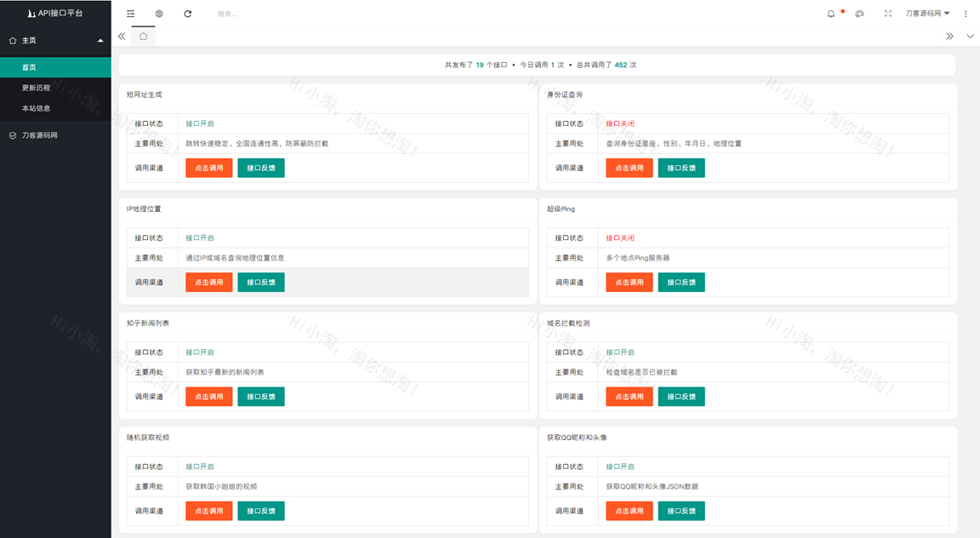Open the globe website icon
980x538 pixels.
click(x=159, y=14)
